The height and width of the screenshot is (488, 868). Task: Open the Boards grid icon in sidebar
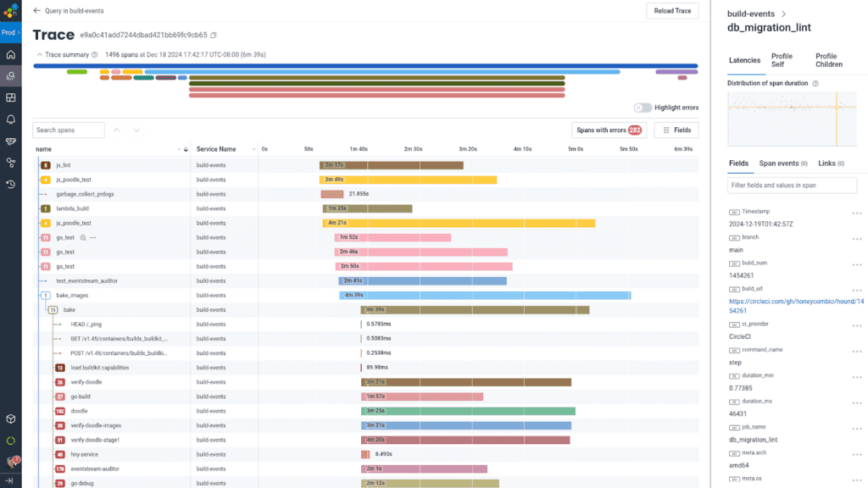click(11, 98)
